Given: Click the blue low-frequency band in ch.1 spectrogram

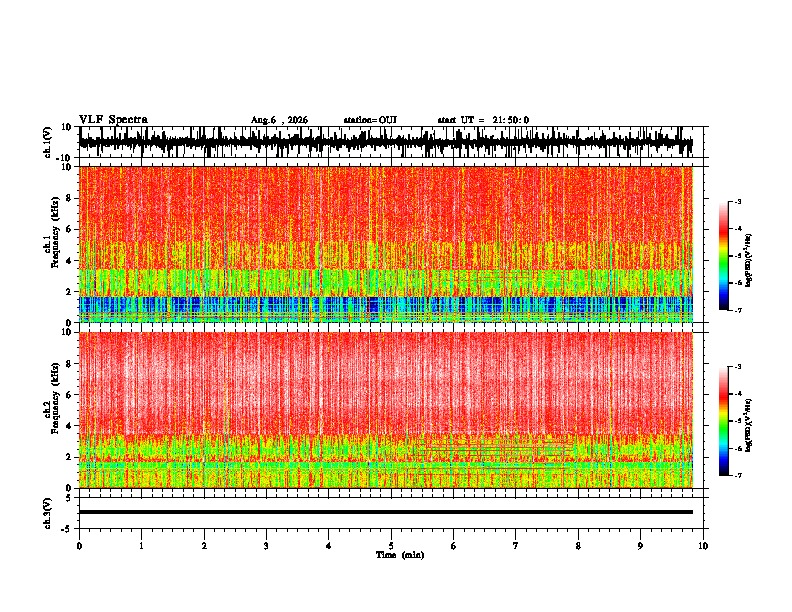Looking at the screenshot, I should click(386, 306).
